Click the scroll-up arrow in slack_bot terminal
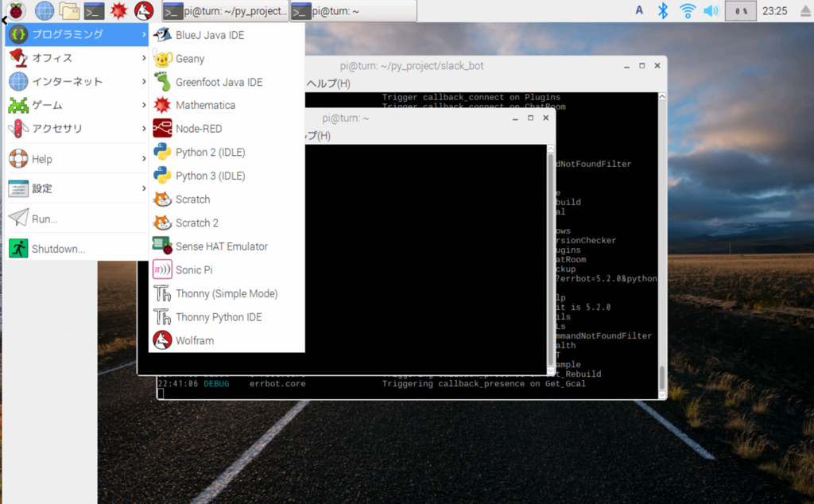The width and height of the screenshot is (814, 504). [x=662, y=96]
